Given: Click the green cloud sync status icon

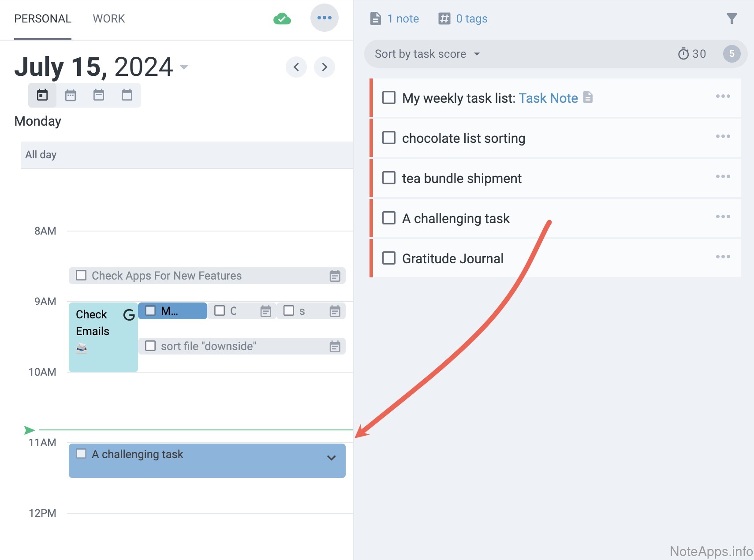Looking at the screenshot, I should [x=282, y=19].
